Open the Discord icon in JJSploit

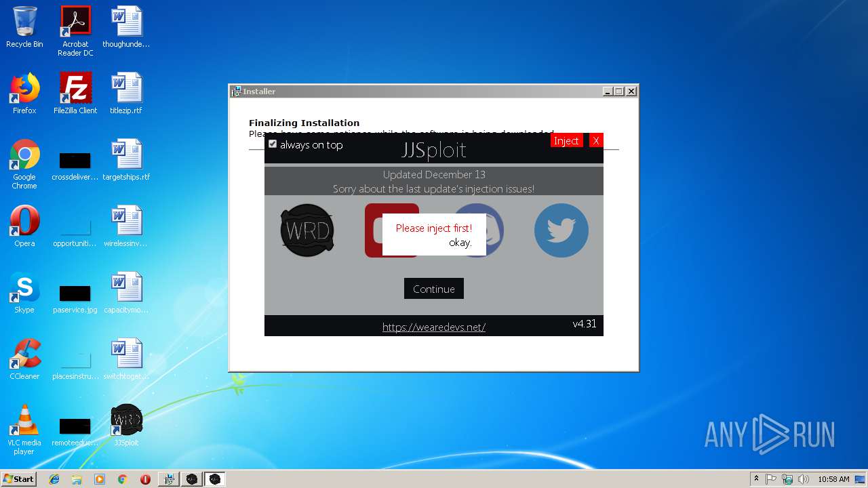point(494,230)
